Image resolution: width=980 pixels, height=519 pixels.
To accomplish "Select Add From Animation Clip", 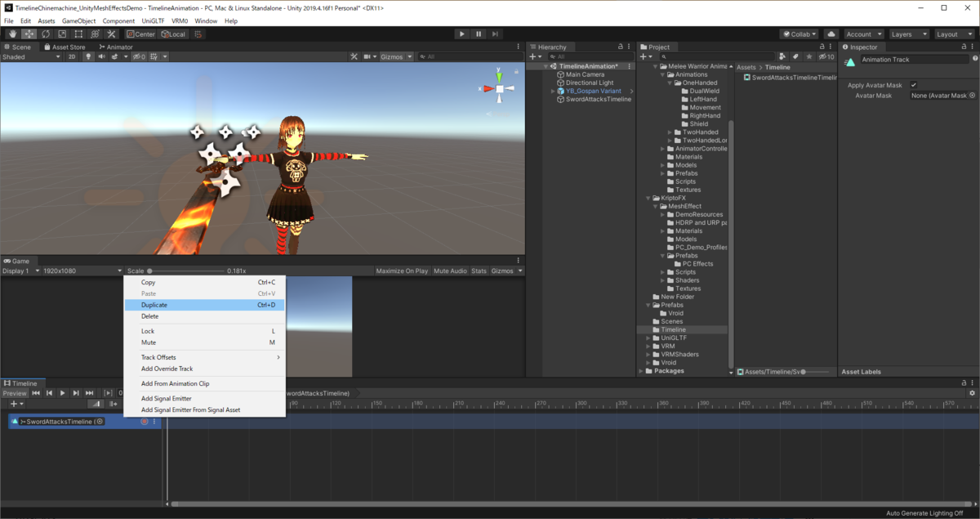I will point(204,383).
